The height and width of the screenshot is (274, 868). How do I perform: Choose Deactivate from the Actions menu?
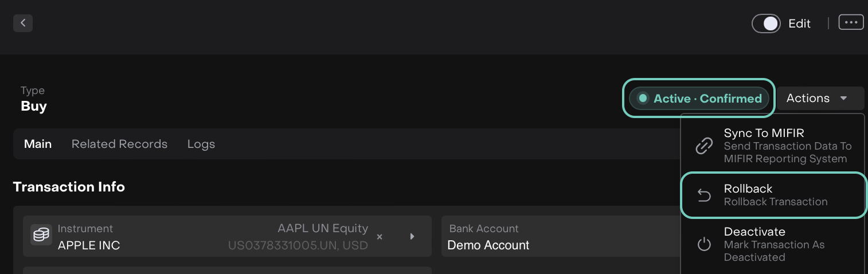(774, 244)
